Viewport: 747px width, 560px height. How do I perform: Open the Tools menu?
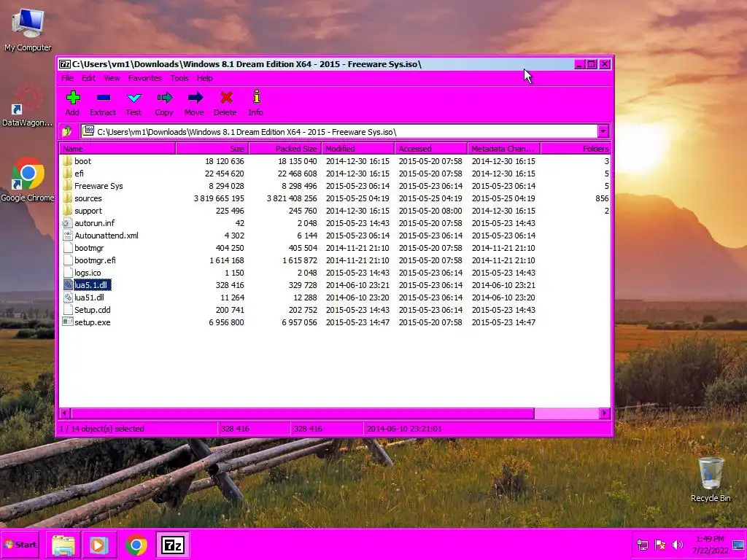(179, 78)
